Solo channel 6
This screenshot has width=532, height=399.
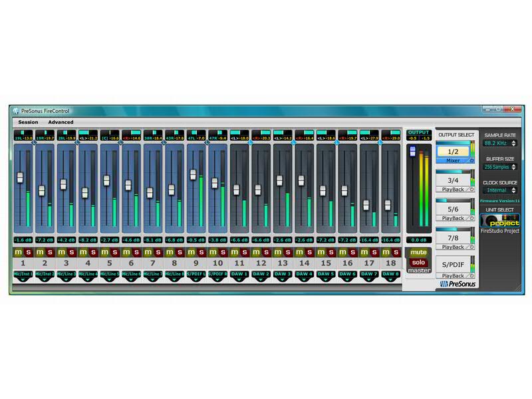pos(137,252)
